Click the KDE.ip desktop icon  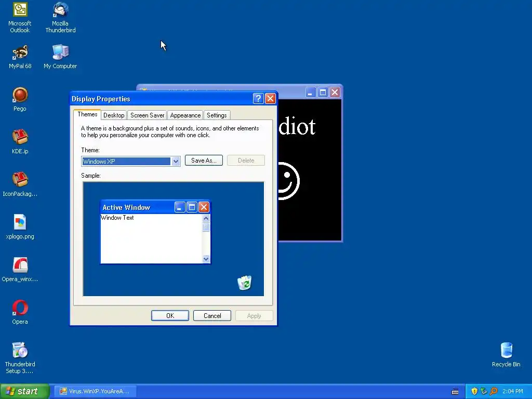coord(20,142)
